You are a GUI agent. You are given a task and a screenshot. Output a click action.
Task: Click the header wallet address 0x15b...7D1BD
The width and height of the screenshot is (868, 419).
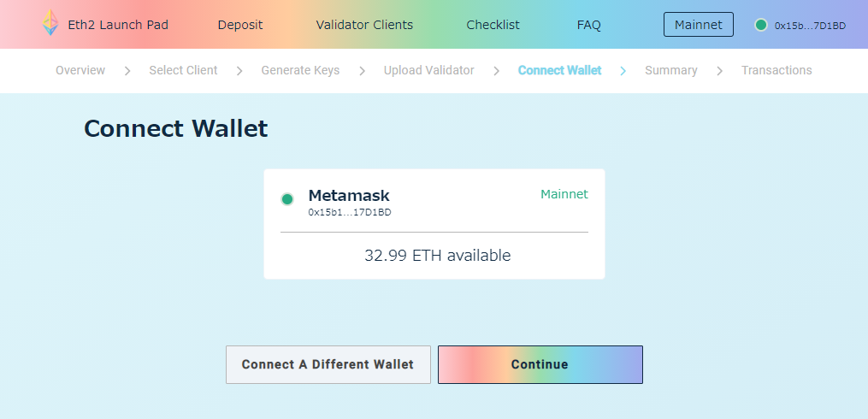tap(810, 26)
